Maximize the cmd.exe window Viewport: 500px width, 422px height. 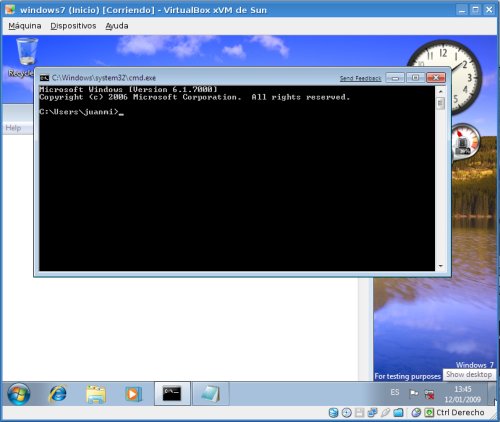pos(415,78)
